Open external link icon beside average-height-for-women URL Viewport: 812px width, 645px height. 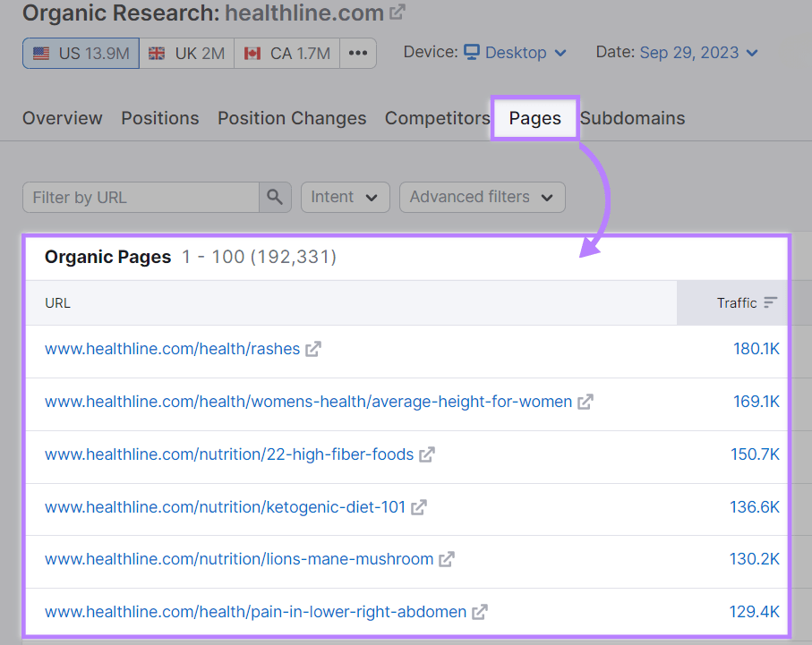[x=585, y=403]
